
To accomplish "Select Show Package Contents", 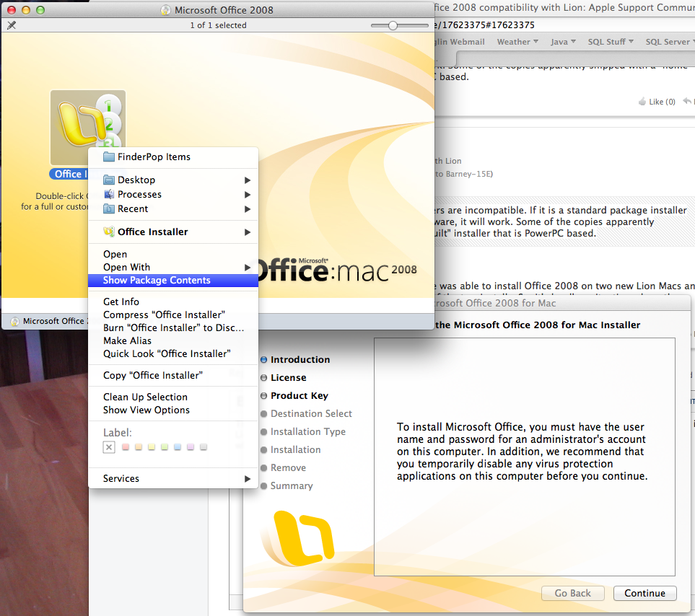I will click(173, 281).
